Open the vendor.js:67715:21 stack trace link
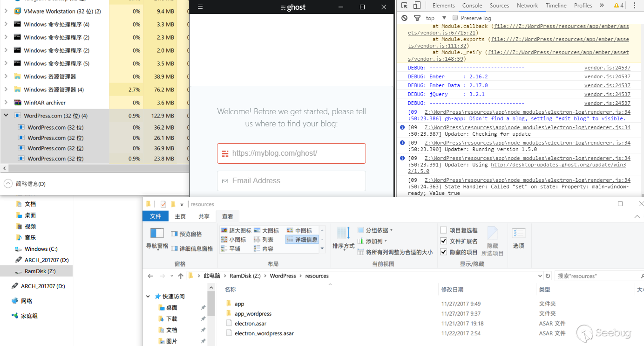The image size is (644, 346). [x=518, y=30]
